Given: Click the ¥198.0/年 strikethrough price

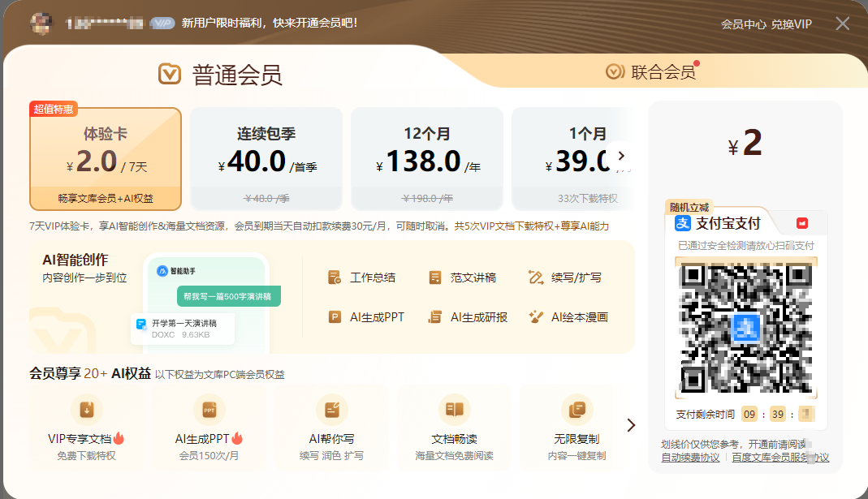Looking at the screenshot, I should pyautogui.click(x=427, y=199).
